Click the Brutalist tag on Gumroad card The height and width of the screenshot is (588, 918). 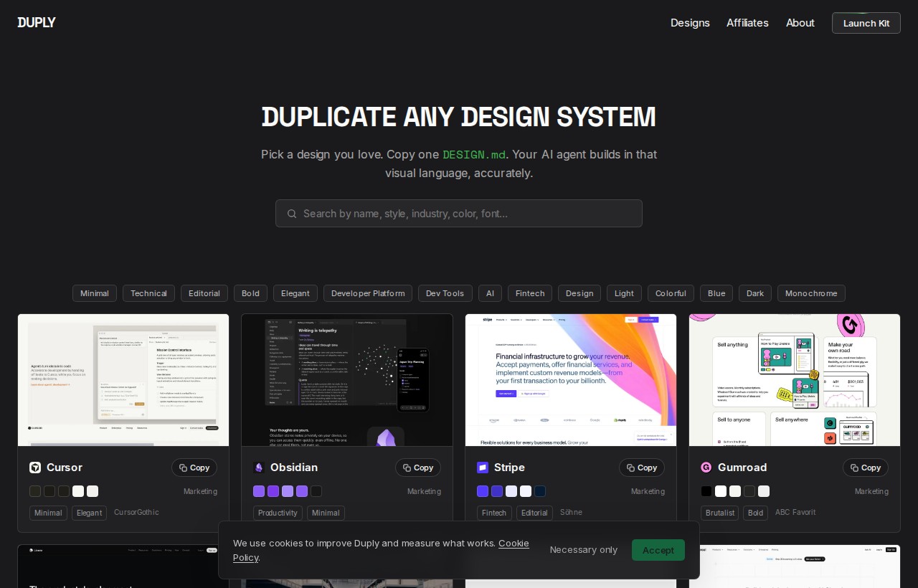[719, 513]
